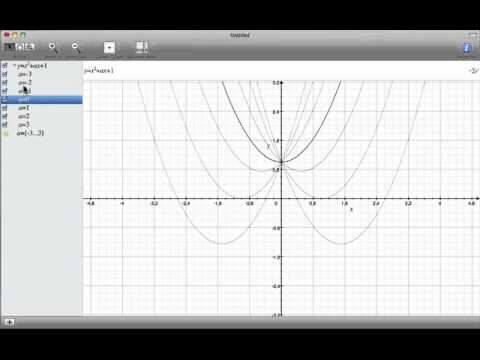
Task: Toggle checkbox for the y=x²+ax+1 equation group
Action: click(x=5, y=66)
